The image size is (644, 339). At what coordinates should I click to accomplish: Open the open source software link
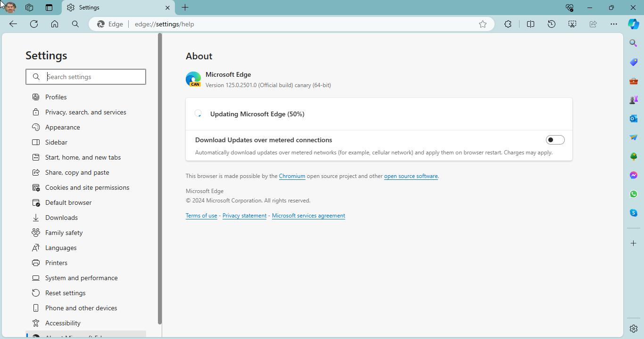coord(411,176)
